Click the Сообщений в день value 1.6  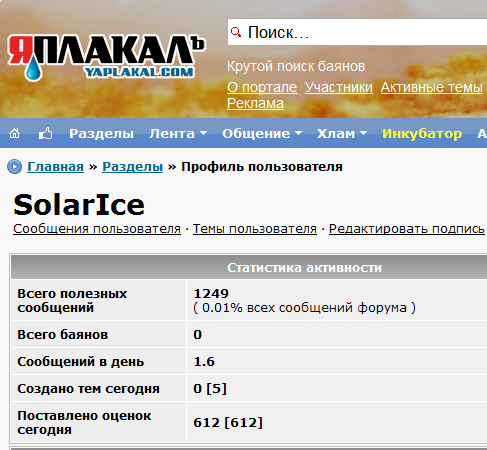coord(204,361)
